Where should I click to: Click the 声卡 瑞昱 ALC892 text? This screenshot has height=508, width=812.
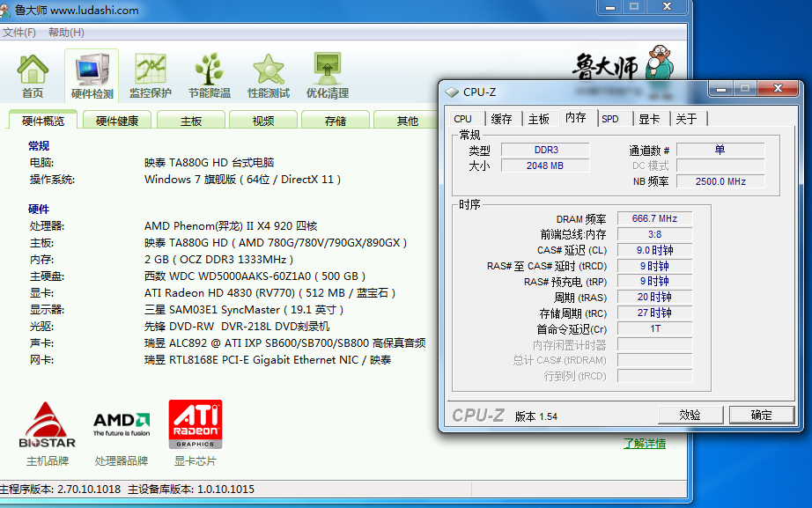tap(284, 342)
